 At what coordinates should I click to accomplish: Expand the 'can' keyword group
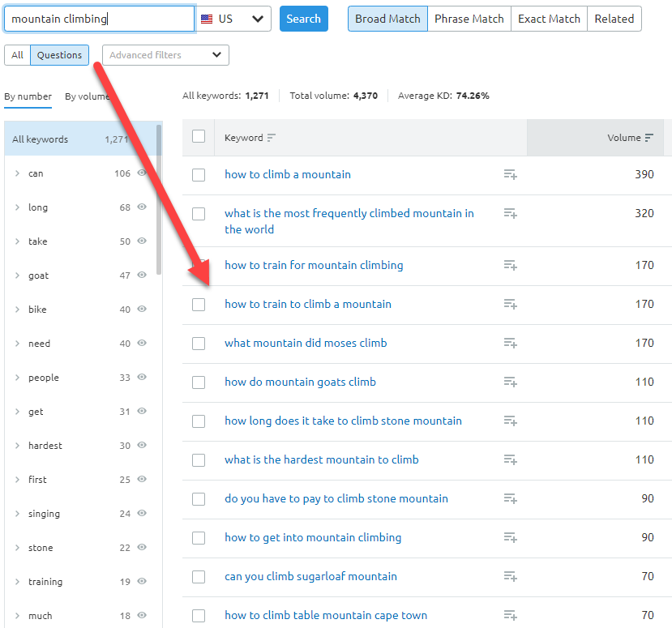(17, 173)
